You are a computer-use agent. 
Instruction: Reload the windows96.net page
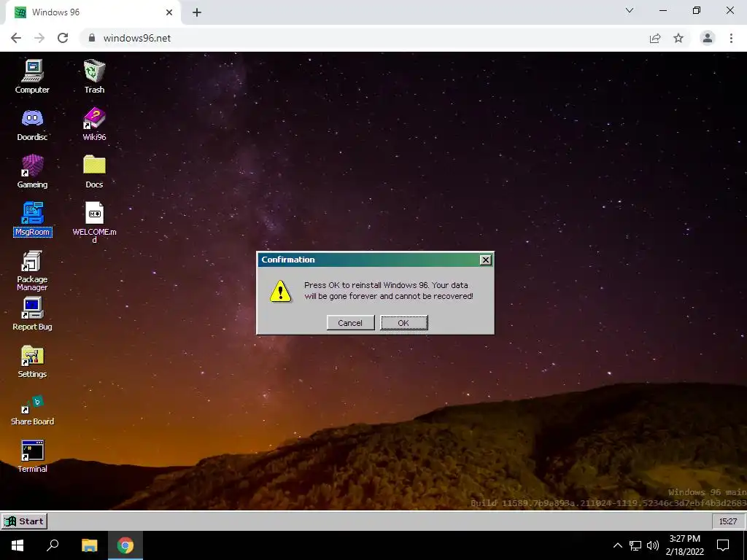63,38
